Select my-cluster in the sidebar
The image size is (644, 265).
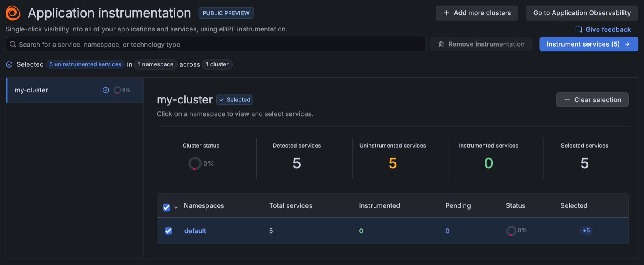pos(75,90)
